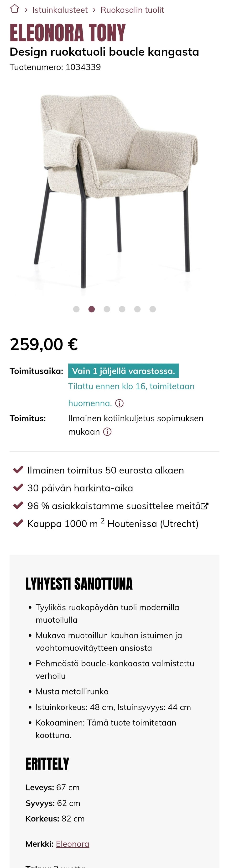Click the home icon in the breadcrumb
229x868 pixels.
[15, 10]
